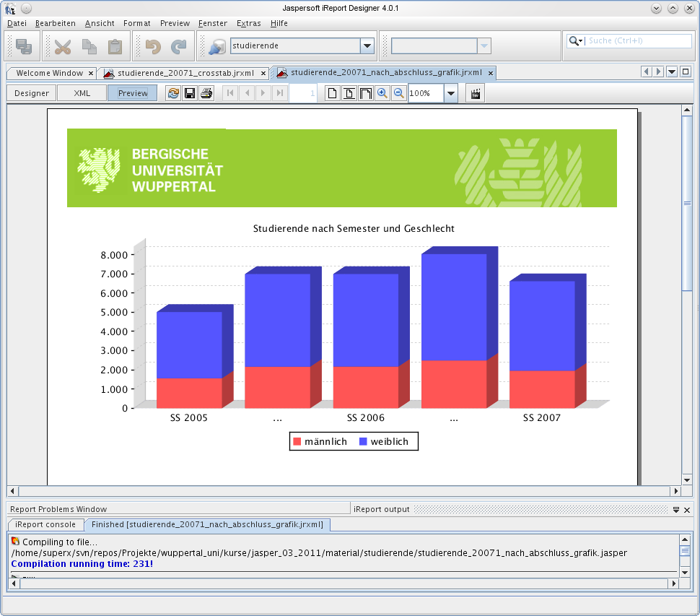Open the Ansicht menu
The width and height of the screenshot is (700, 616).
click(100, 23)
